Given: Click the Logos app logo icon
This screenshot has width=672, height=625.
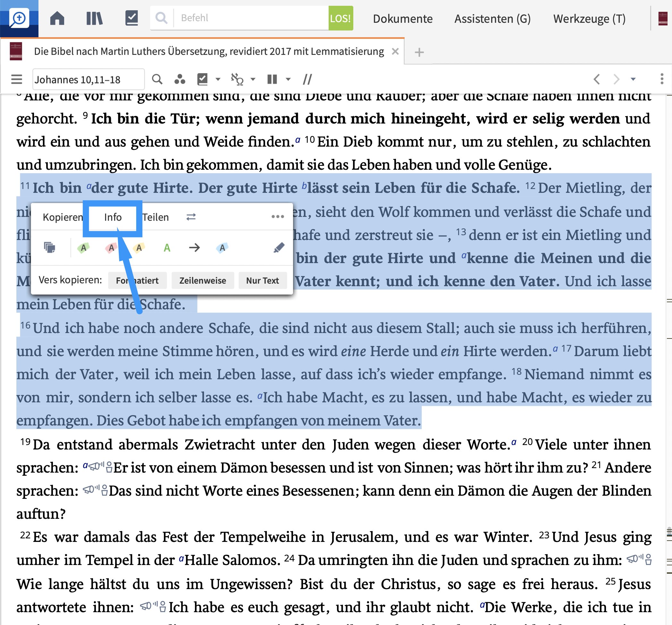Looking at the screenshot, I should coord(19,18).
